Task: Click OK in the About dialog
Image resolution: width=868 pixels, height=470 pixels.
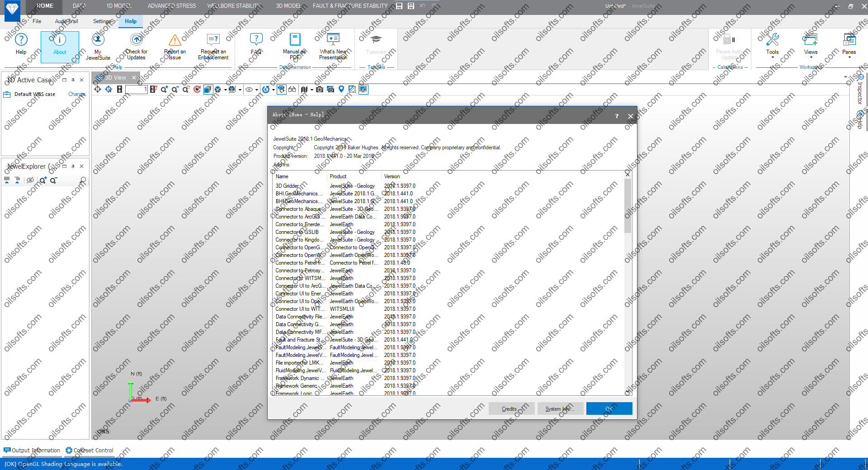Action: point(609,408)
